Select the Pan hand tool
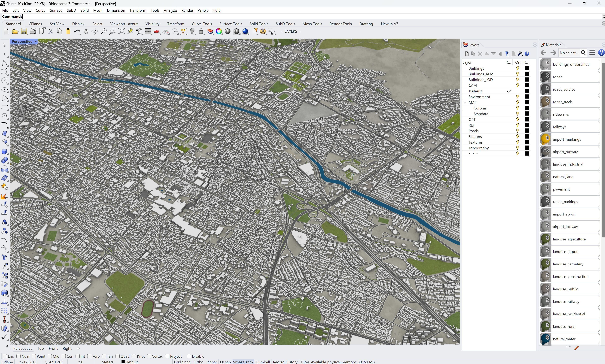Screen dimensions: 605x364 (86, 31)
